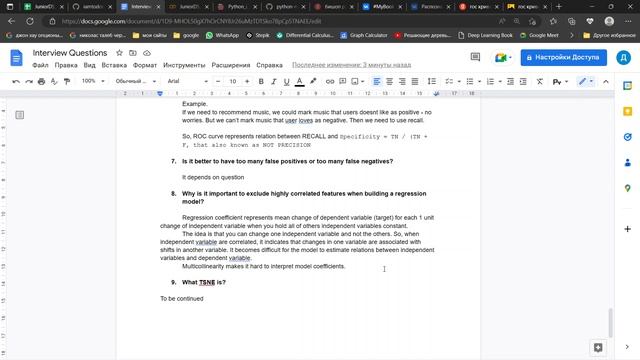Check the cloud save status icon
The height and width of the screenshot is (360, 640).
(147, 53)
